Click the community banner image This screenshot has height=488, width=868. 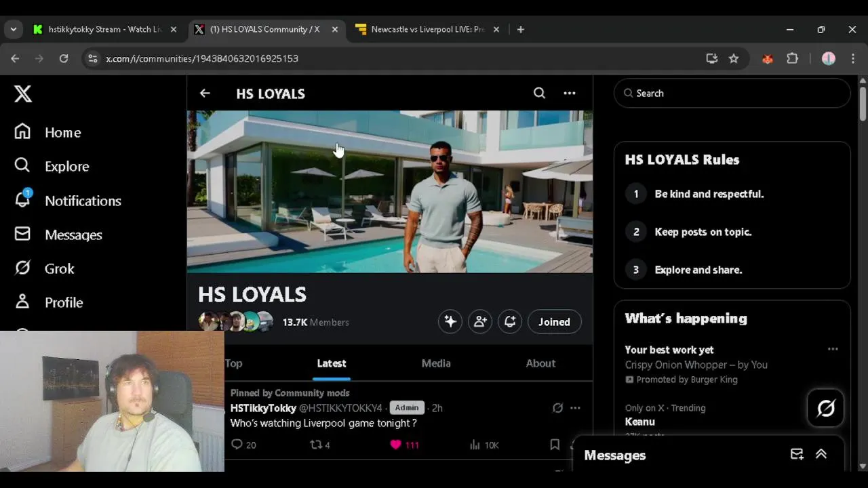(x=390, y=192)
